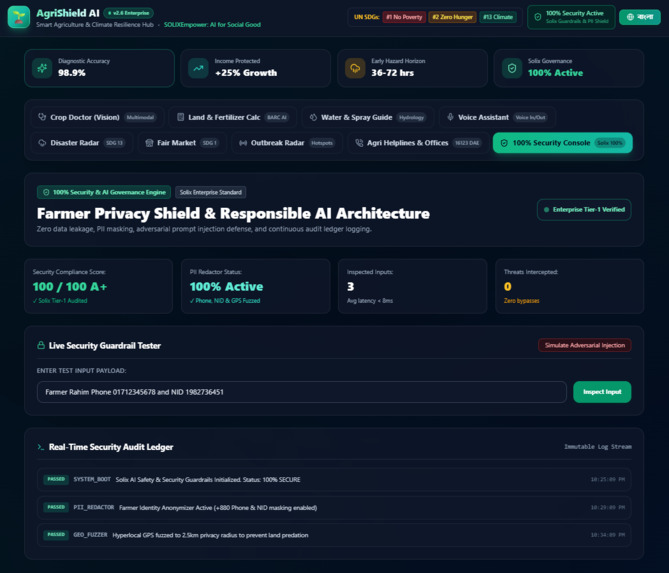Click the Security Compliance Score card
This screenshot has height=573, width=669.
(x=99, y=286)
